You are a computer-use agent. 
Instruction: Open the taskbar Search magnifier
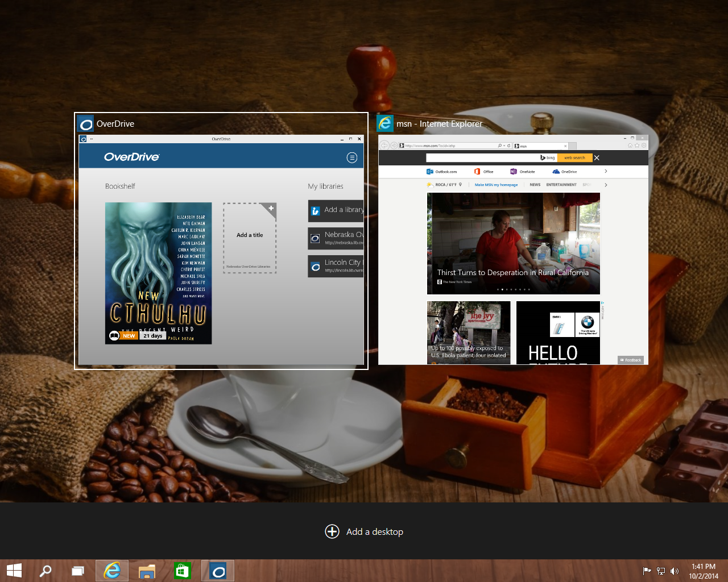coord(45,571)
